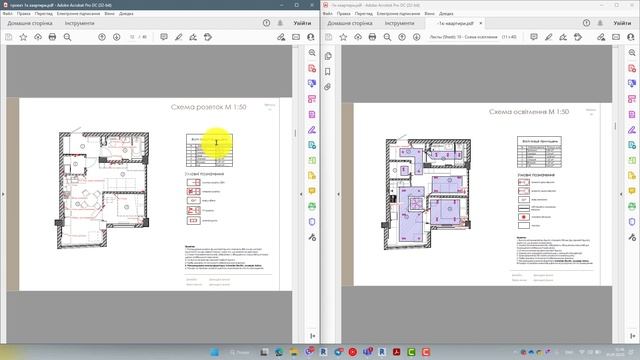Image resolution: width=640 pixels, height=360 pixels.
Task: Open File Explorer from the taskbar
Action: pyautogui.click(x=294, y=352)
